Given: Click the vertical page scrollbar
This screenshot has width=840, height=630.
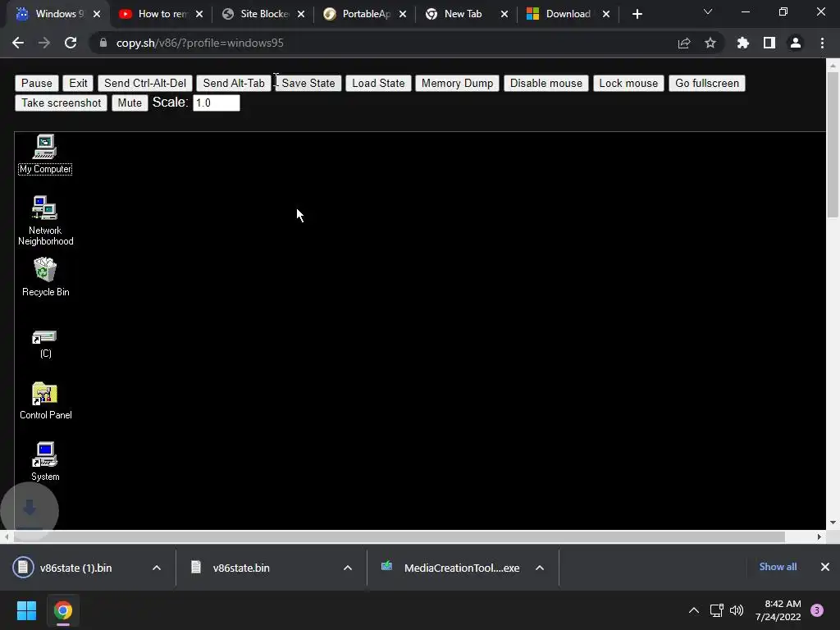Looking at the screenshot, I should (x=832, y=144).
